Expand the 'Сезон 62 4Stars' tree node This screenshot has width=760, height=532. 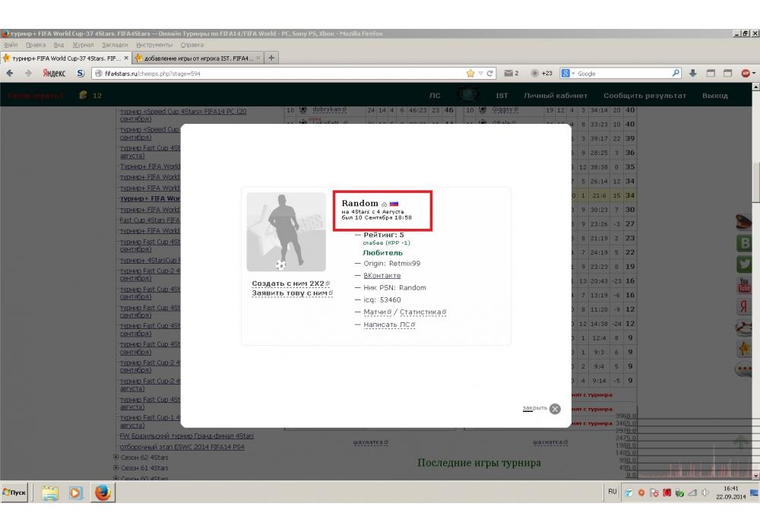pos(116,458)
